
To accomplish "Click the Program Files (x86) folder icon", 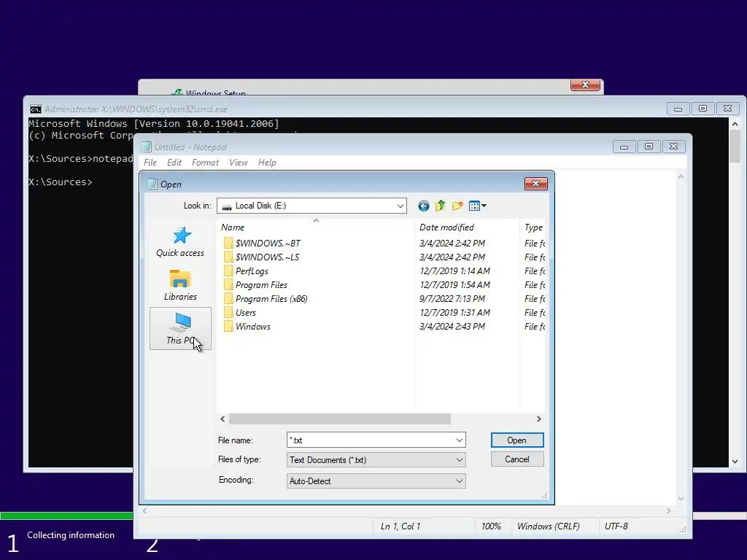I will (x=228, y=298).
